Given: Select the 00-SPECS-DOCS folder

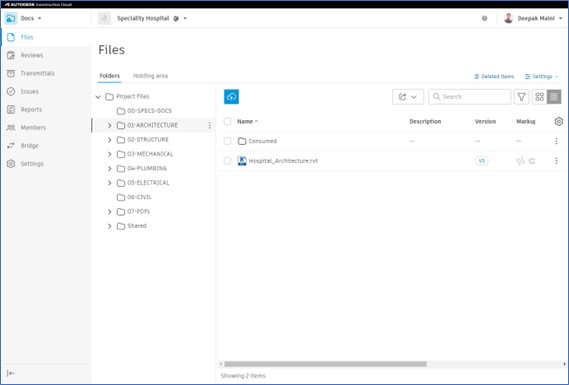Looking at the screenshot, I should (x=149, y=111).
